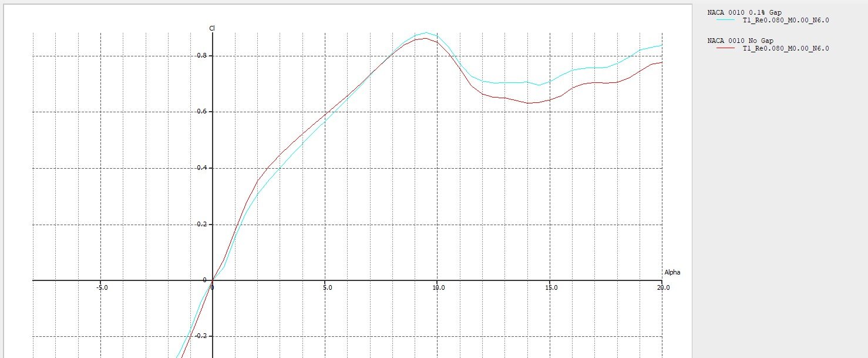
Task: Click the 15.0 tick label on Alpha axis
Action: (x=550, y=288)
